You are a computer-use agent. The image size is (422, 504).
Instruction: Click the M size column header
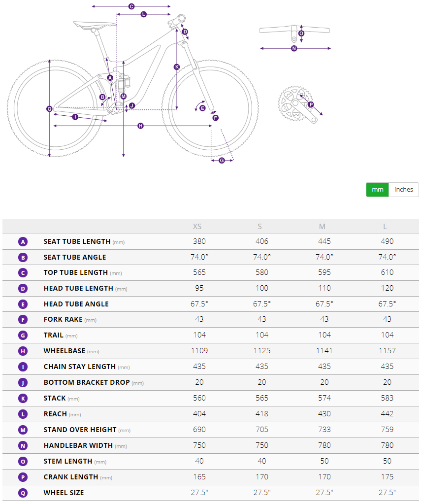point(322,227)
